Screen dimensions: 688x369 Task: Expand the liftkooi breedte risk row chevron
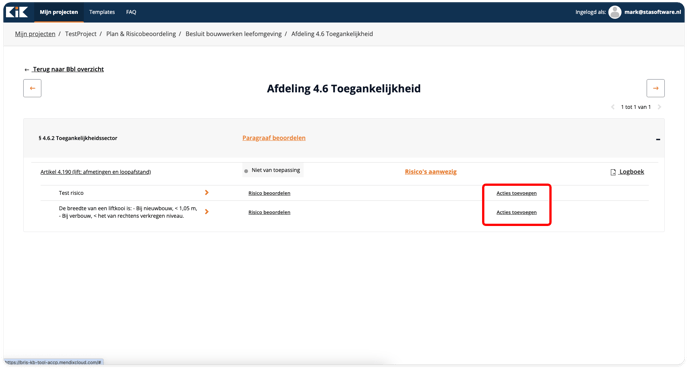[x=207, y=212]
